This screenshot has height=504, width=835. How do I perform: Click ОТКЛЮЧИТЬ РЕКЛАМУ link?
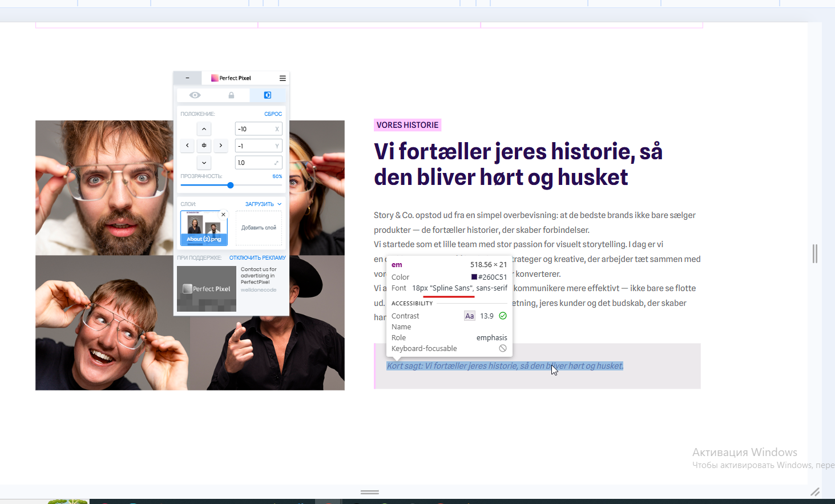pyautogui.click(x=257, y=258)
